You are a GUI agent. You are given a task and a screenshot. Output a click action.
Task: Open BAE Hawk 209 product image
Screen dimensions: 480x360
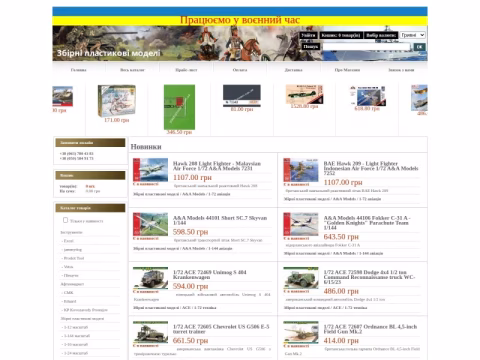[301, 170]
